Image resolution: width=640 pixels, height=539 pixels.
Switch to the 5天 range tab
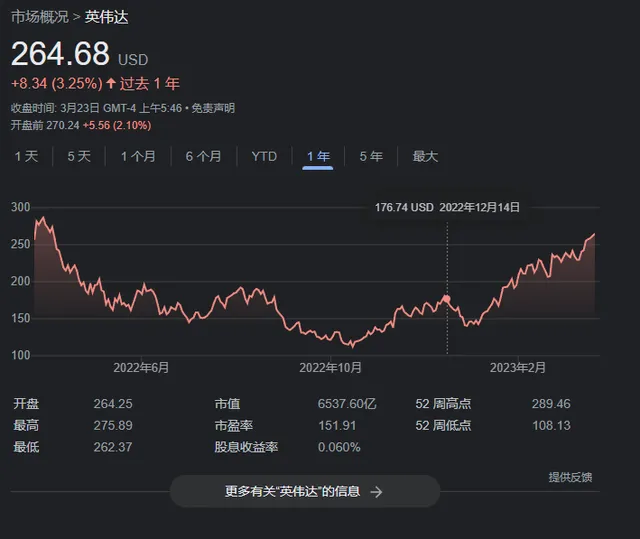(79, 156)
